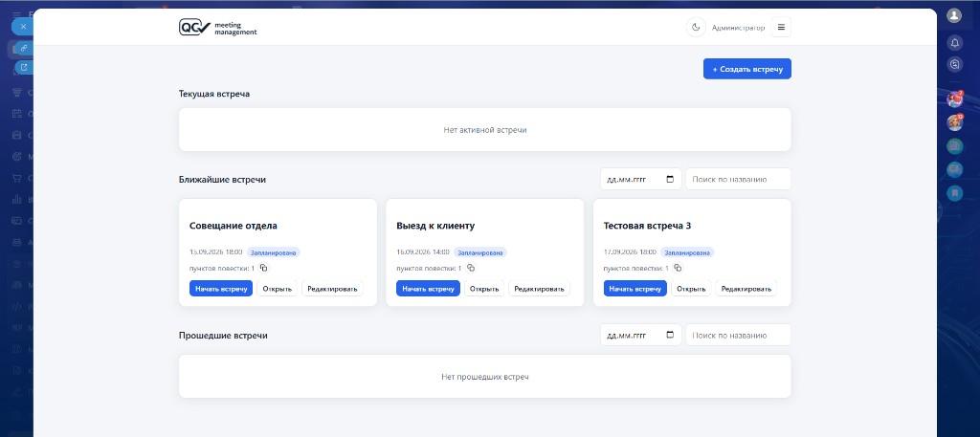Viewport: 980px width, 437px height.
Task: Click the bookmark icon in the right sidebar
Action: (x=954, y=193)
